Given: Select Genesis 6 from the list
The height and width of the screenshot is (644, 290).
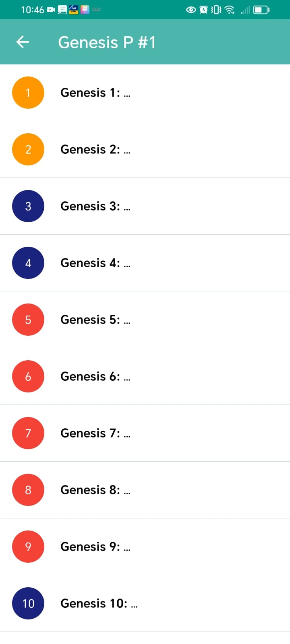Looking at the screenshot, I should [x=95, y=377].
